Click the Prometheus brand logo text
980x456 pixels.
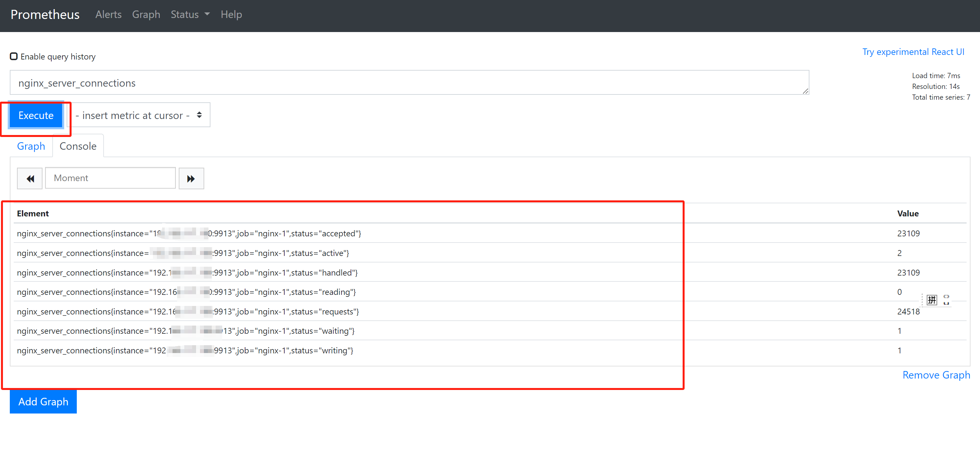pos(45,14)
